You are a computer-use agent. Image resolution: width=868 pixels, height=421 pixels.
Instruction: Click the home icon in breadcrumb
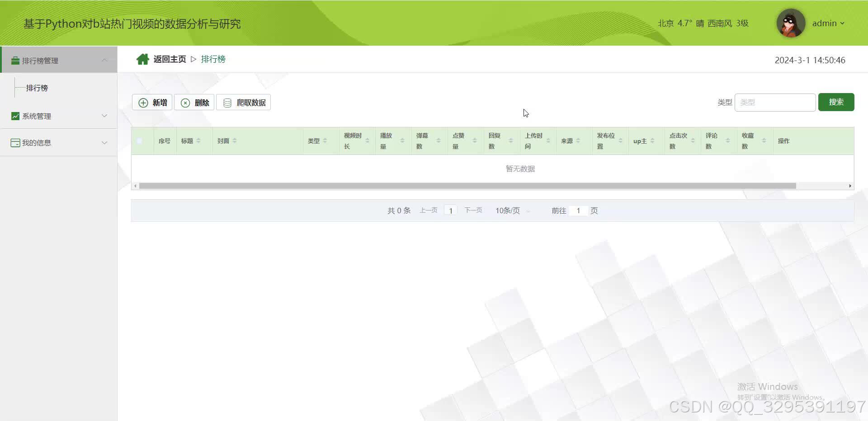tap(143, 59)
